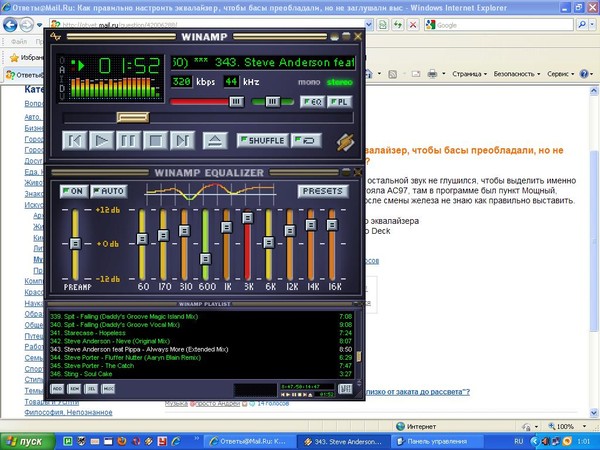The image size is (600, 450).
Task: Open the Windows пуск start button
Action: 28,442
